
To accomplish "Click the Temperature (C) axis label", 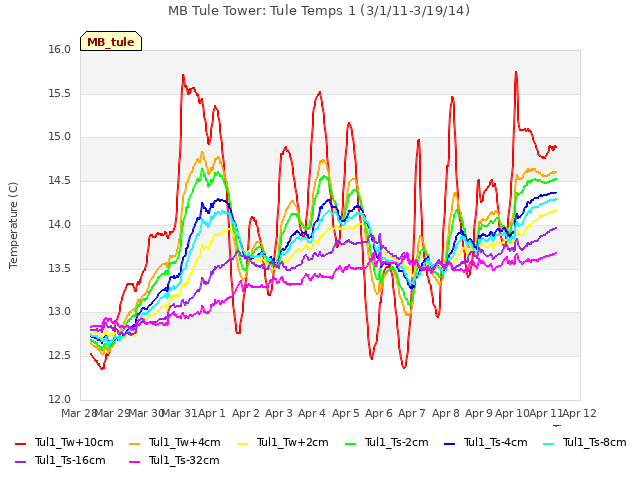I will coord(13,225).
